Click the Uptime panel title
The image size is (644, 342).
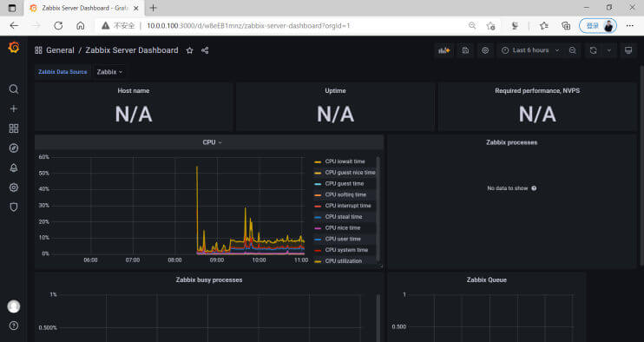[335, 91]
